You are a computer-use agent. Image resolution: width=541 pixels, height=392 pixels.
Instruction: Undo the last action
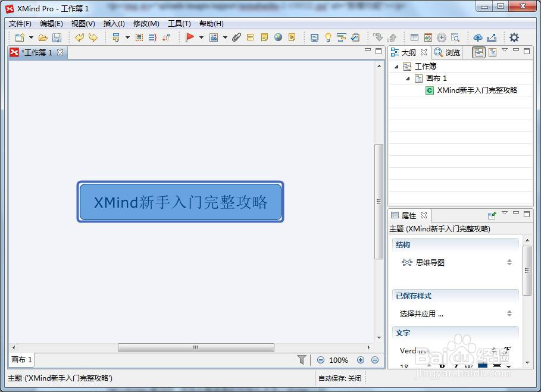[79, 37]
